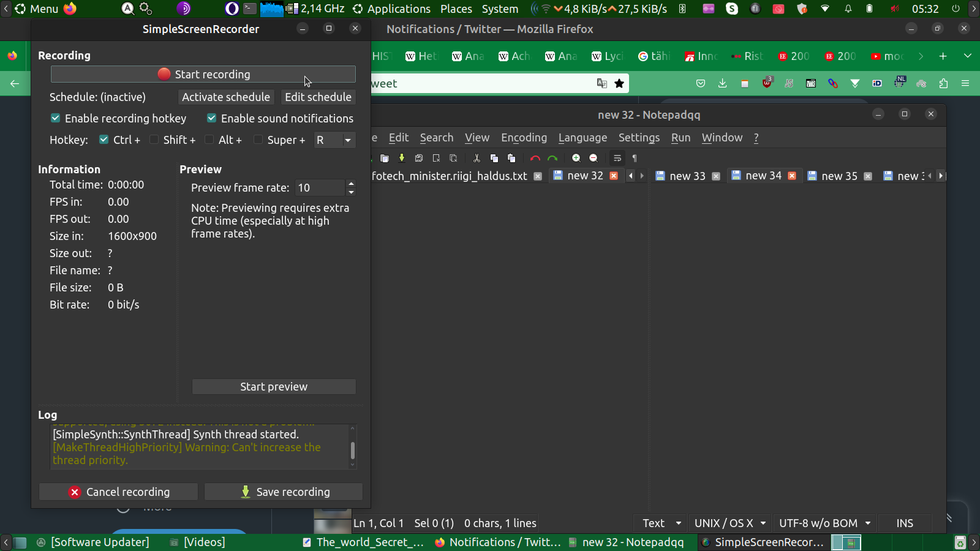Open the Firefox extensions puzzle icon
The image size is (980, 551).
[x=943, y=83]
